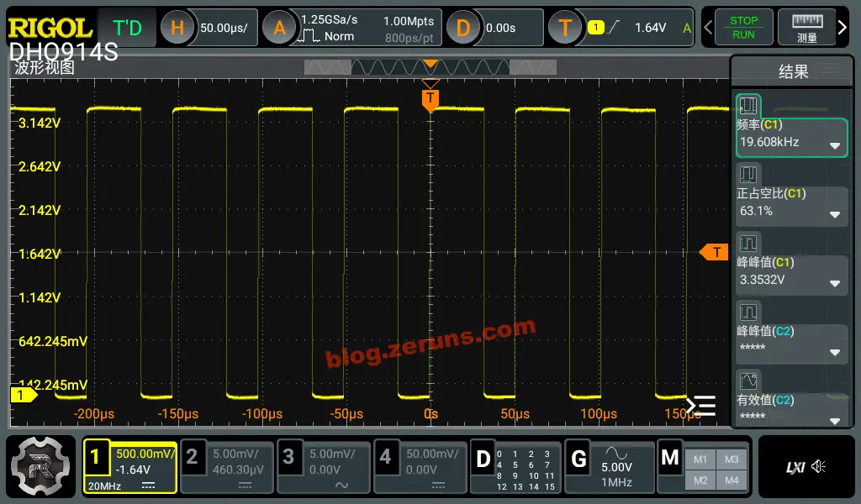Screen dimensions: 861x504
Task: Select the positive duty cycle C1 icon
Action: click(747, 175)
